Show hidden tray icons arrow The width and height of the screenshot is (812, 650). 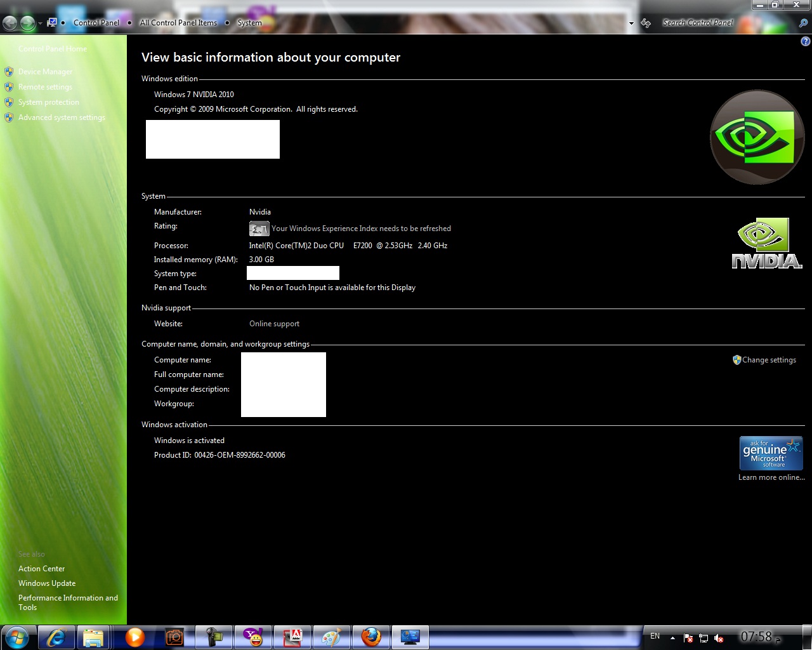point(672,638)
